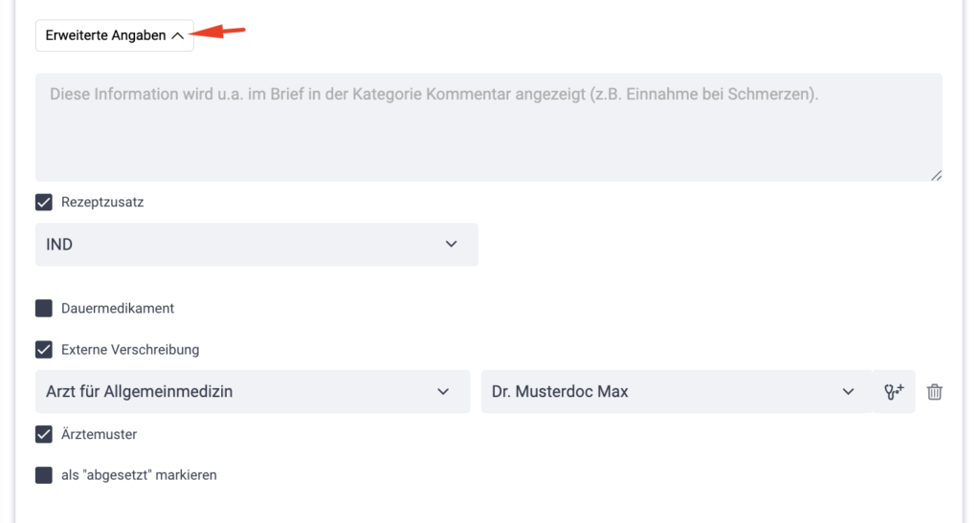The height and width of the screenshot is (523, 980).
Task: Enable the Dauermedikament checkbox
Action: [x=44, y=308]
